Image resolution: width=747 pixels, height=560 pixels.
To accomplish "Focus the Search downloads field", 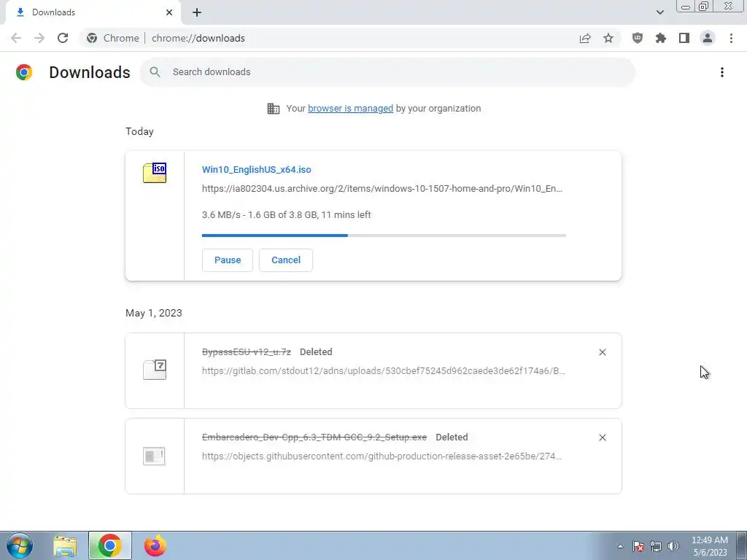I will coord(388,72).
